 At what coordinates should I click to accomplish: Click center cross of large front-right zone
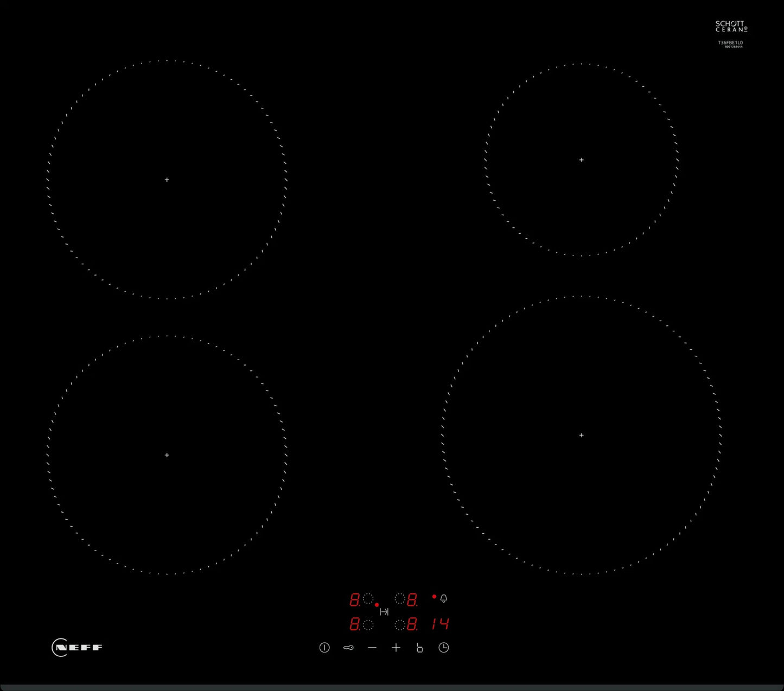click(582, 435)
